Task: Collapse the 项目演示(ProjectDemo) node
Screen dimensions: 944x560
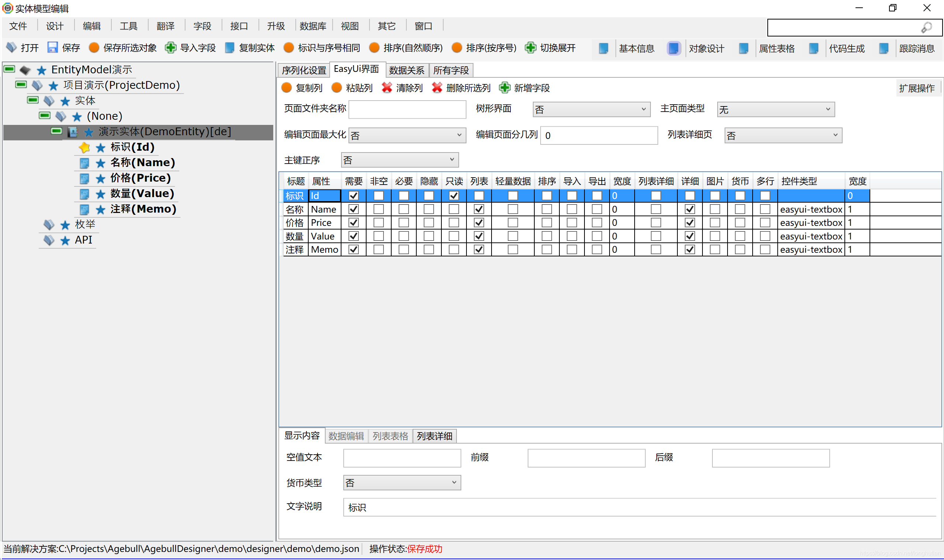Action: pyautogui.click(x=21, y=84)
